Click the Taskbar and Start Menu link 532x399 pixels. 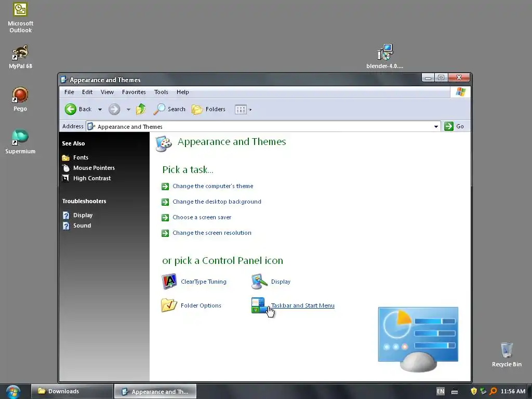[x=303, y=305]
